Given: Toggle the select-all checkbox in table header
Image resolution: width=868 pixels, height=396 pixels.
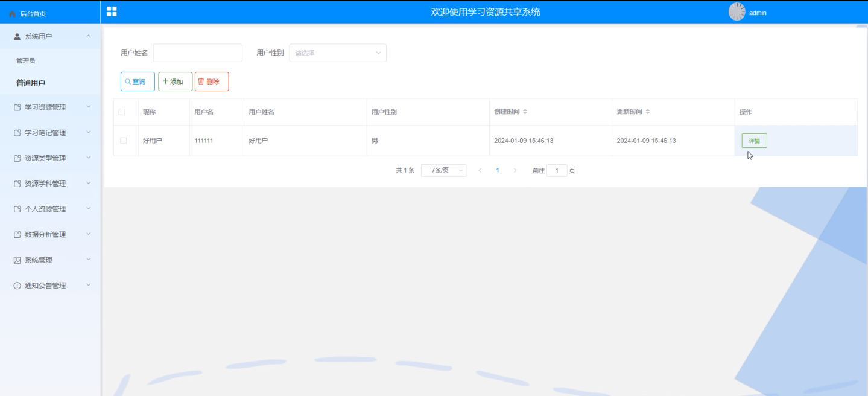Looking at the screenshot, I should (x=122, y=112).
